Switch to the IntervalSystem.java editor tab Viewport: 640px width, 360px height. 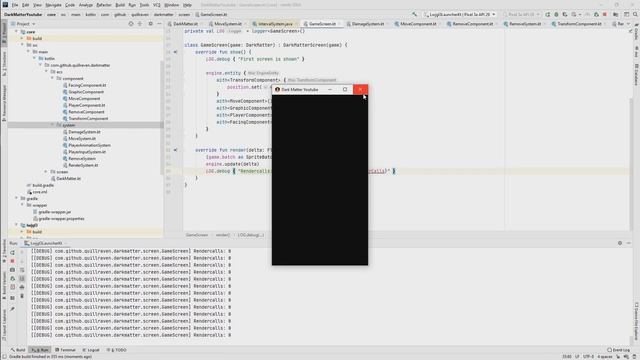tap(275, 24)
